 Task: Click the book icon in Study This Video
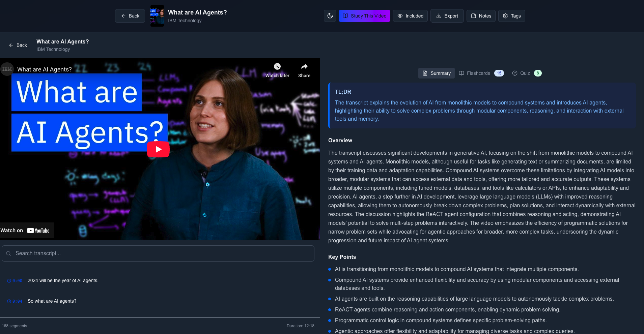click(345, 16)
